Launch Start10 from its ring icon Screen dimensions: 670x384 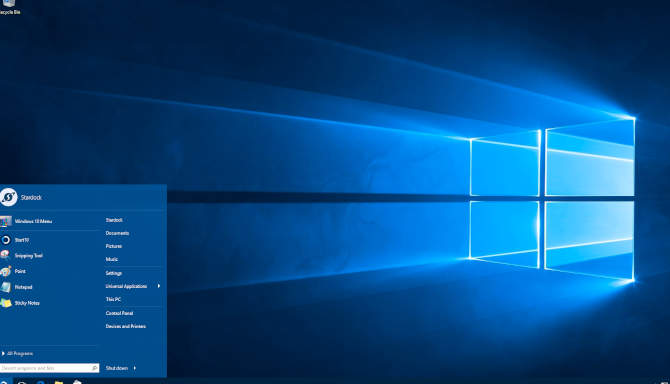click(x=6, y=240)
